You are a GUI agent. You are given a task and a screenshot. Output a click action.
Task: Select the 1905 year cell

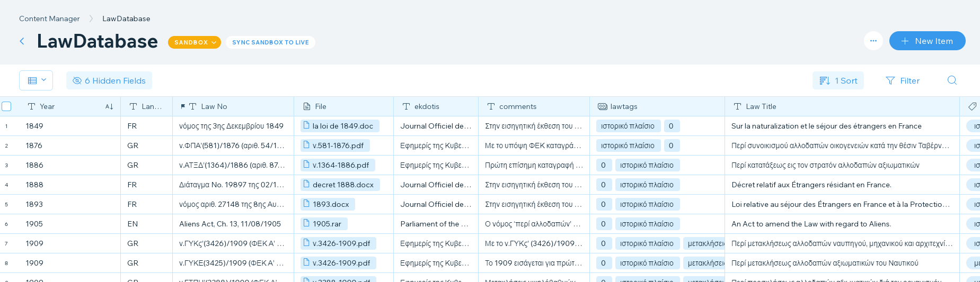coord(69,224)
